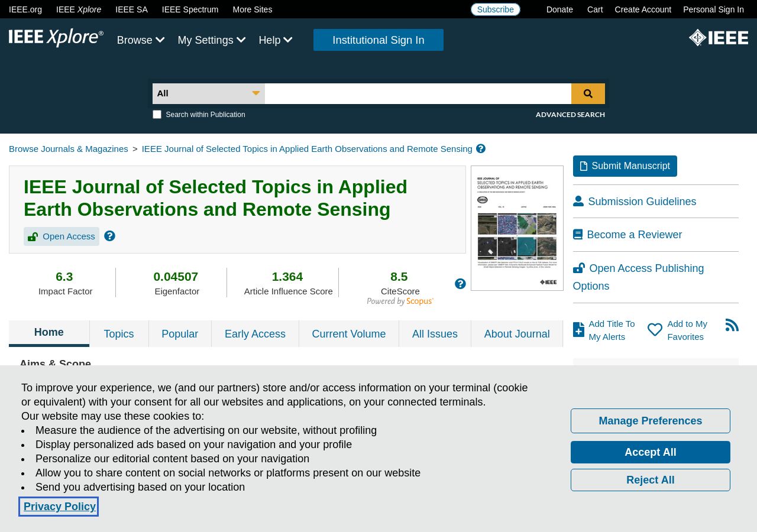Click the journal cover thumbnail

point(517,228)
